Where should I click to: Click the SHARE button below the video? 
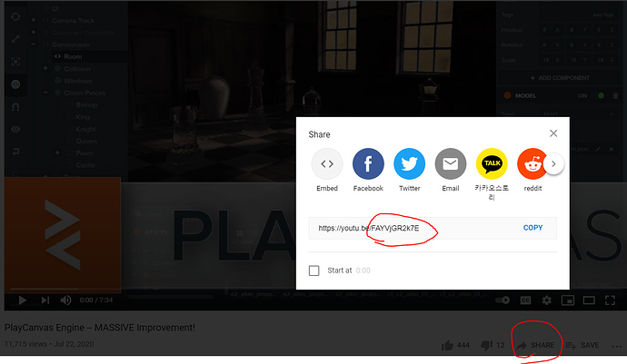pyautogui.click(x=534, y=345)
